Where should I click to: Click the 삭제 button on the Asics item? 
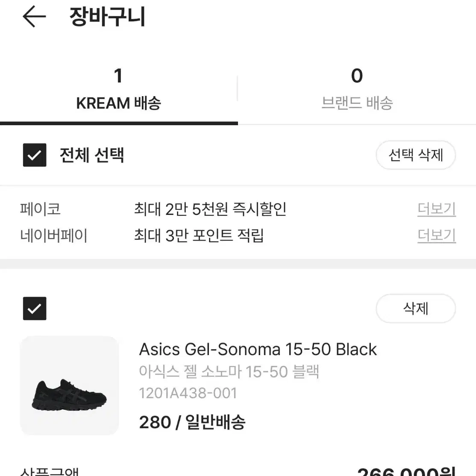coord(415,309)
